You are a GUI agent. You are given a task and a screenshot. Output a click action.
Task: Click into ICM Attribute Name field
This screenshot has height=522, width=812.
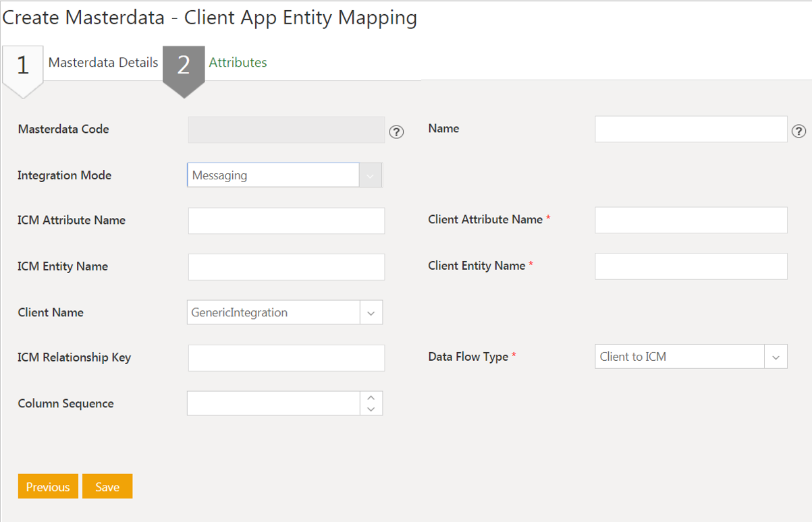click(286, 221)
